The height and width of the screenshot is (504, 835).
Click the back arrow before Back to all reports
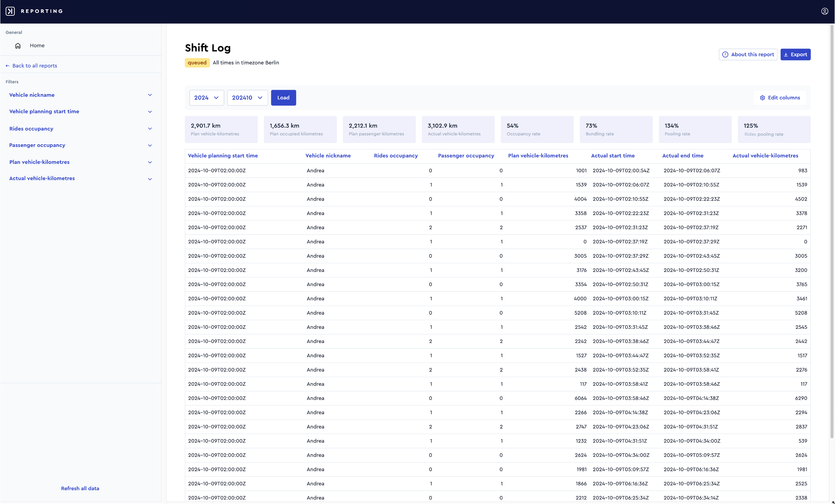coord(7,66)
